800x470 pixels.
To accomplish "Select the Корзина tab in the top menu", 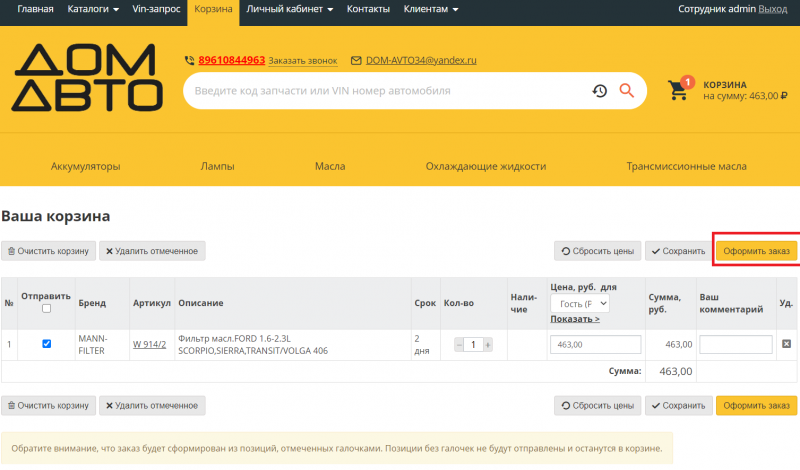I will pos(213,9).
